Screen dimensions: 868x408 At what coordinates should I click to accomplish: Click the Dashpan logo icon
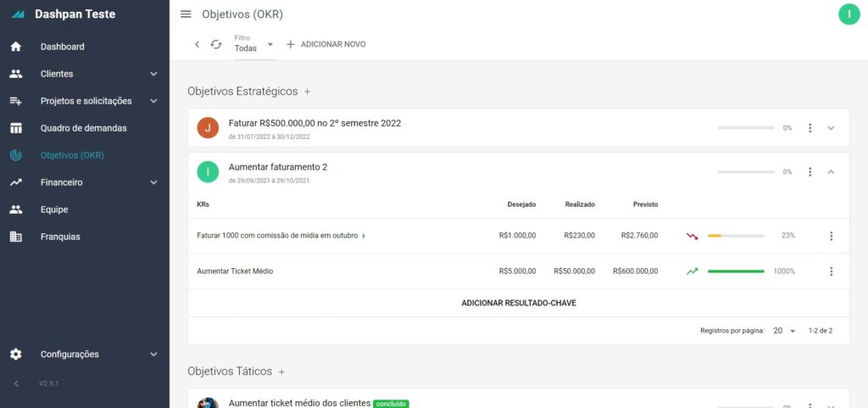coord(18,14)
